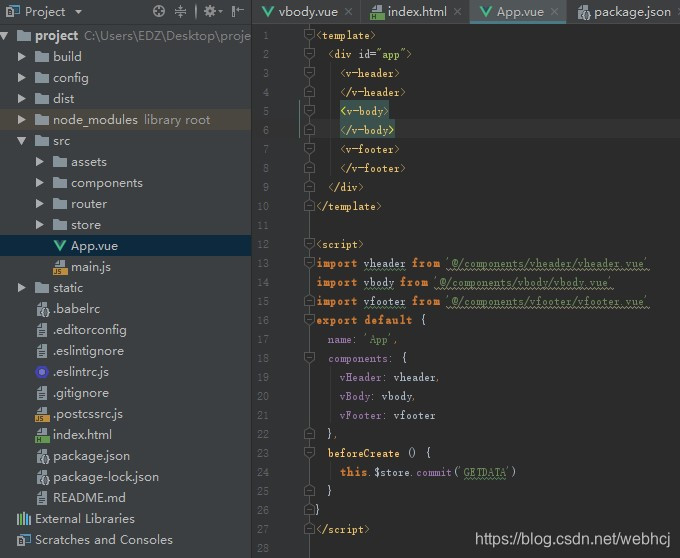Fold the beforeCreate method at line 23
Viewport: 680px width, 558px height.
point(309,453)
